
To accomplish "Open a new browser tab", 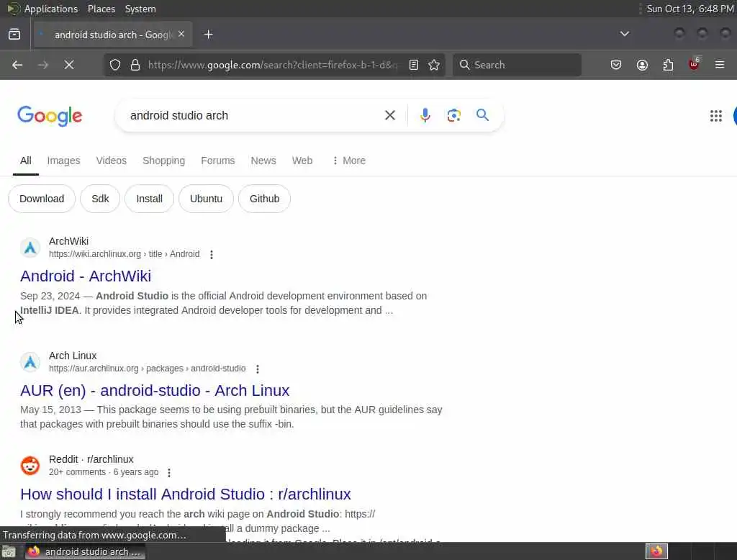I will pyautogui.click(x=209, y=35).
